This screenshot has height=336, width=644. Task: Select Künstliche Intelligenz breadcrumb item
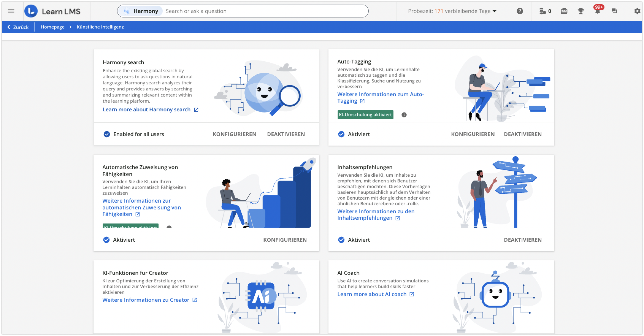point(100,27)
